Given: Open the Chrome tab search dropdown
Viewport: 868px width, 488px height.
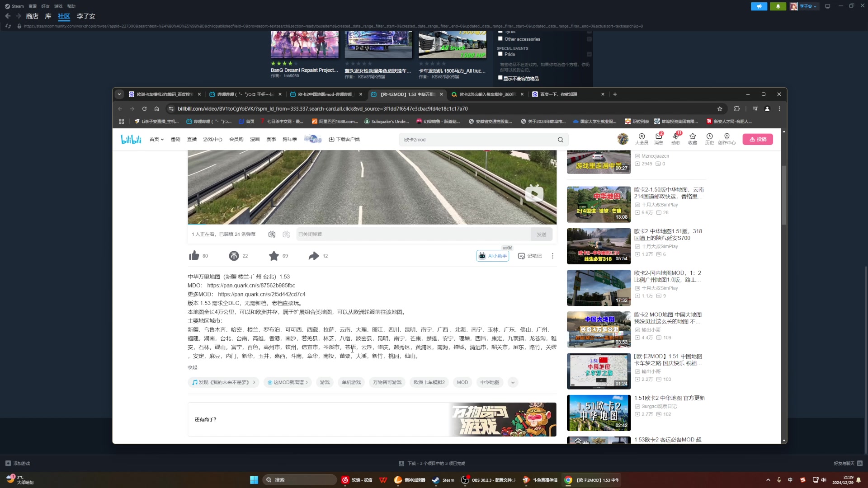Looking at the screenshot, I should click(119, 94).
